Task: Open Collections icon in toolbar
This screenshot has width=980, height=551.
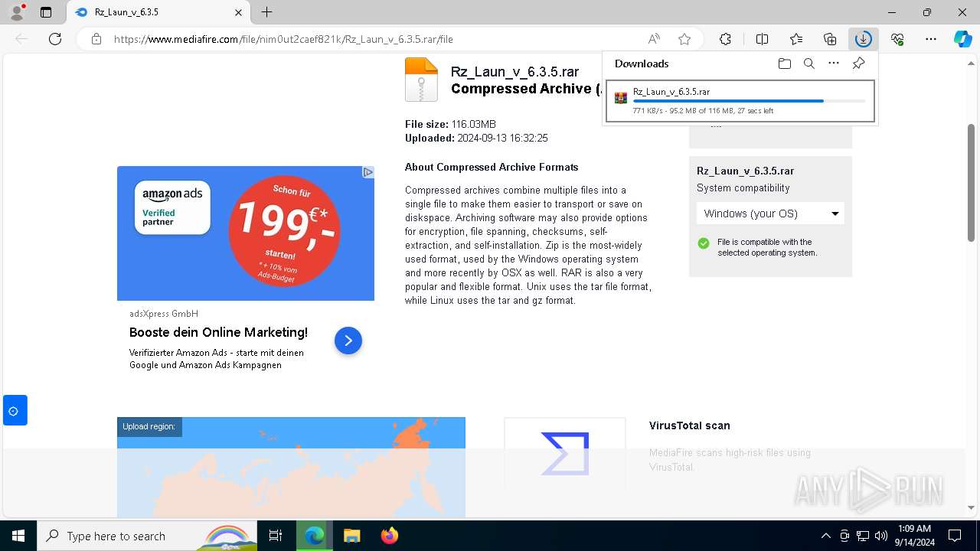Action: coord(830,39)
